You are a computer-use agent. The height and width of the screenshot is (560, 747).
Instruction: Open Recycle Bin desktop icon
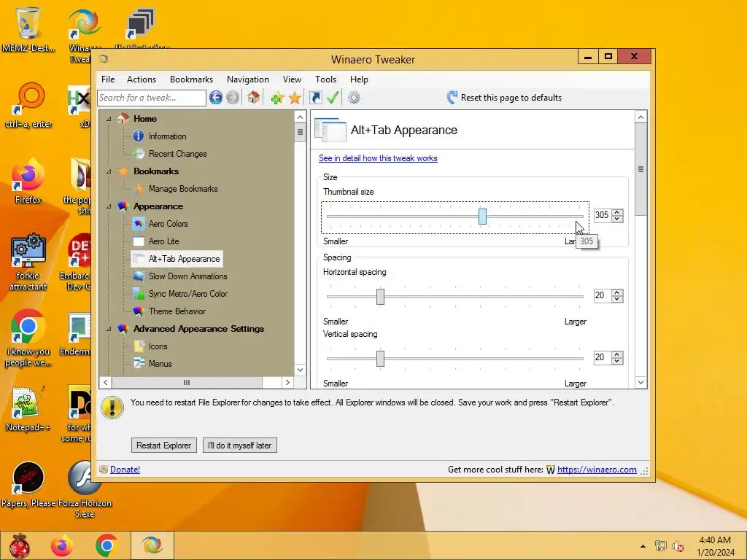28,28
